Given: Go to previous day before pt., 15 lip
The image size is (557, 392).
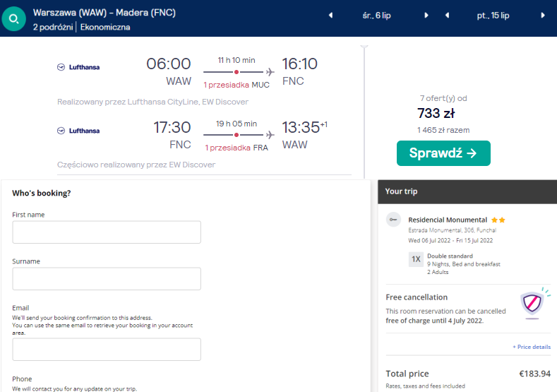Looking at the screenshot, I should pyautogui.click(x=447, y=16).
